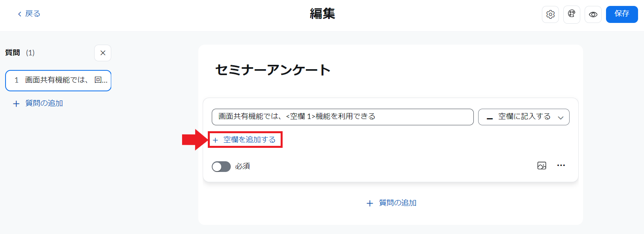
Task: Open the three-dots more options menu
Action: click(x=561, y=165)
